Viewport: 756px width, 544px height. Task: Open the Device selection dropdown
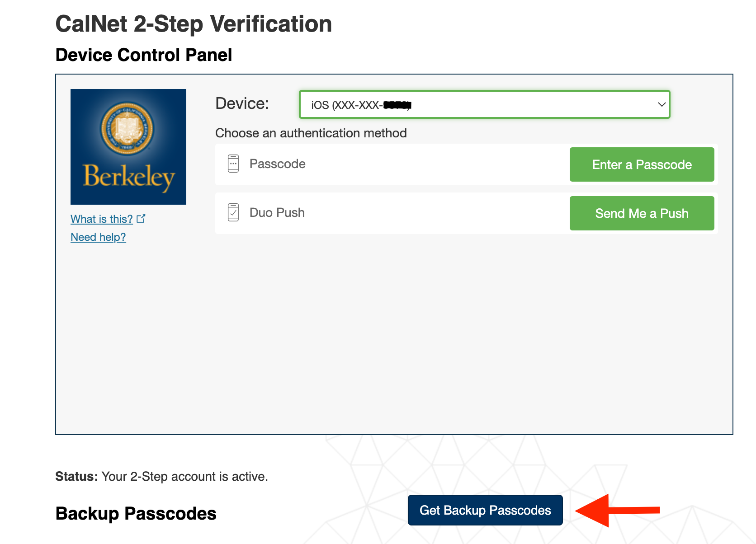[485, 105]
